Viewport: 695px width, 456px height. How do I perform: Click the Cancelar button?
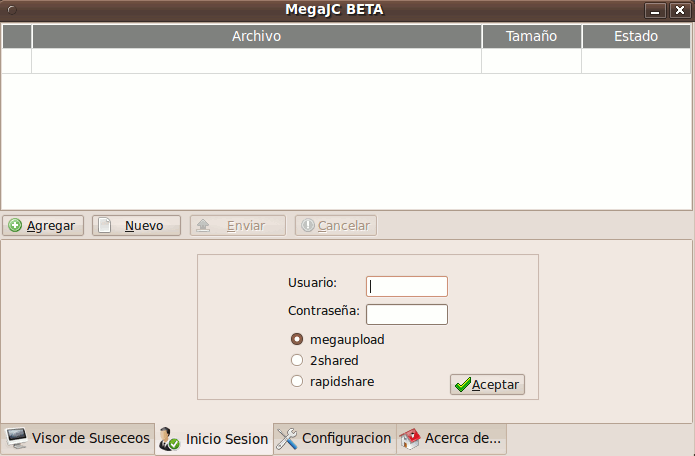point(336,226)
